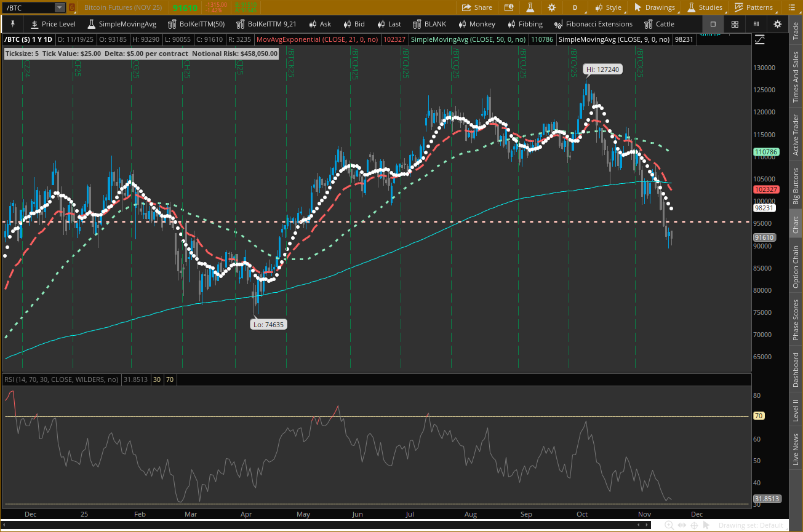Click the RSI 70 overbought level label
Screen dimensions: 803x532
pyautogui.click(x=759, y=416)
